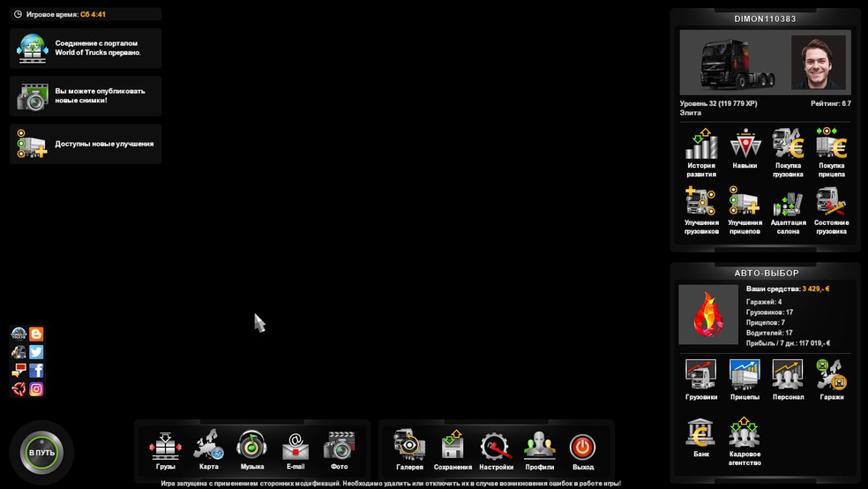Open the Музыка radio player icon

(x=252, y=450)
